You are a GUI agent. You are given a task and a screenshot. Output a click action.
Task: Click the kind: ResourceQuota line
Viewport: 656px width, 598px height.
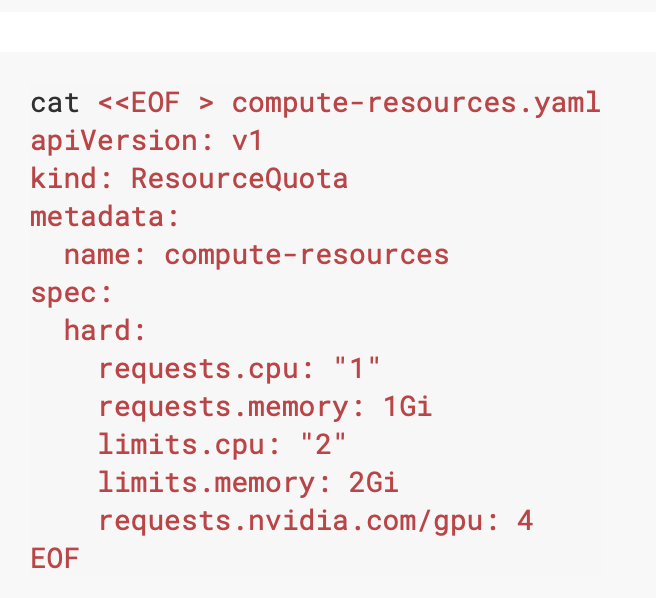(189, 179)
